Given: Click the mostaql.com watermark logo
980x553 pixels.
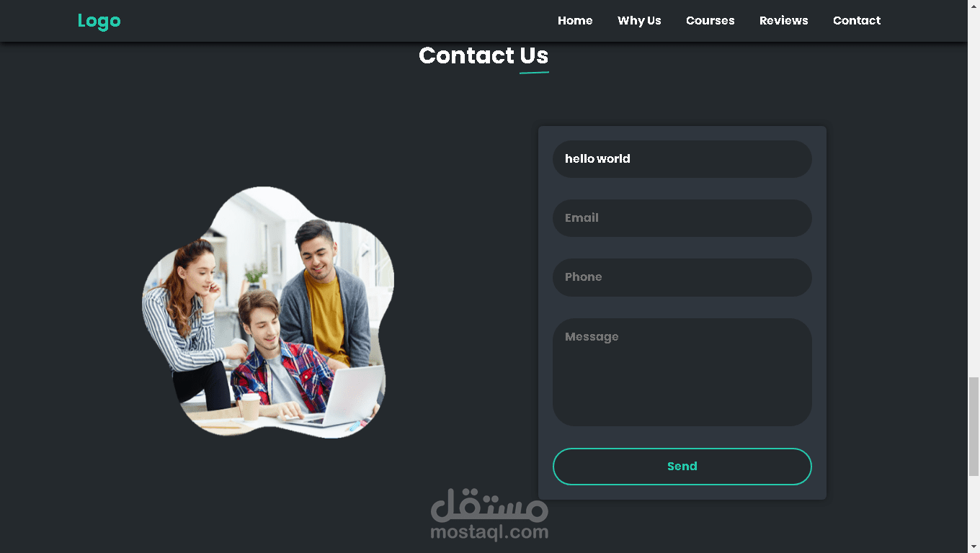Looking at the screenshot, I should pyautogui.click(x=489, y=514).
